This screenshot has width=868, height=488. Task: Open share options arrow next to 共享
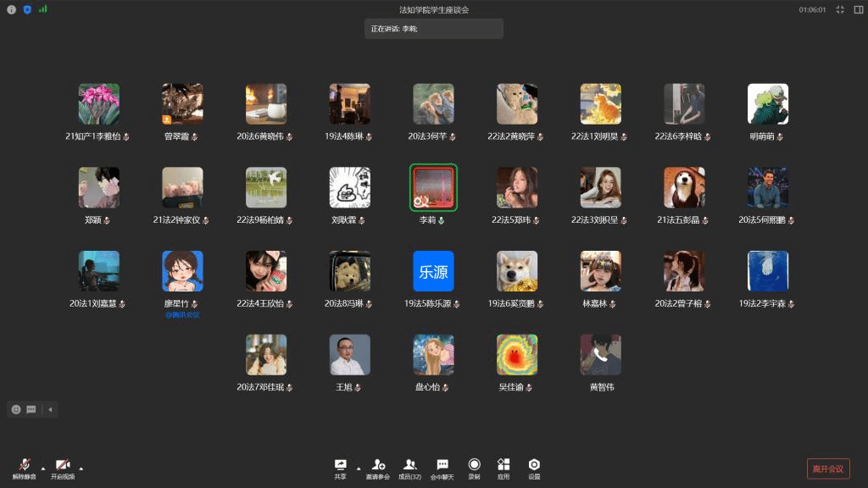click(358, 468)
